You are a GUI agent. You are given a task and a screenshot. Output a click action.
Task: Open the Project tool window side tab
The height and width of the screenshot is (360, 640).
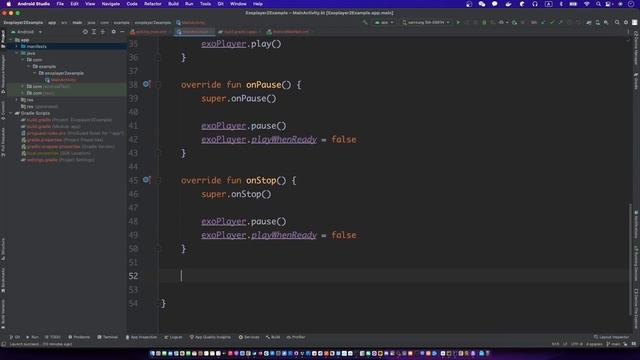point(3,39)
